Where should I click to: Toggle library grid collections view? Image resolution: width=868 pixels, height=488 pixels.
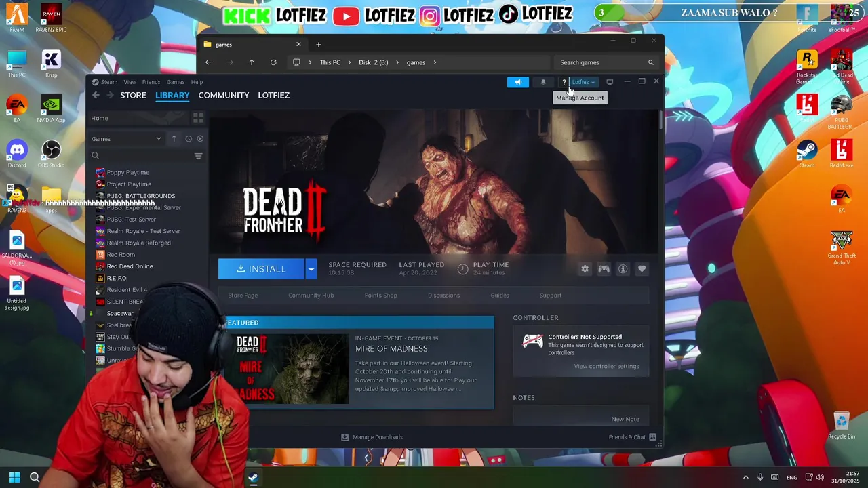(x=198, y=118)
